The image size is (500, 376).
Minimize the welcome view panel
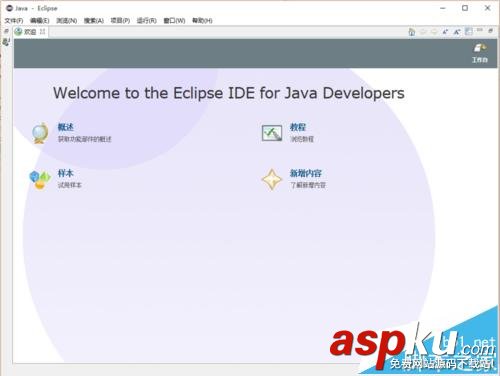(x=480, y=30)
